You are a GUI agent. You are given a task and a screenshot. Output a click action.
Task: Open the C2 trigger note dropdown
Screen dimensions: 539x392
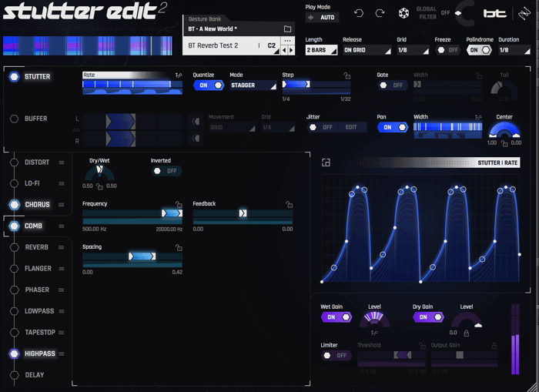[x=273, y=46]
